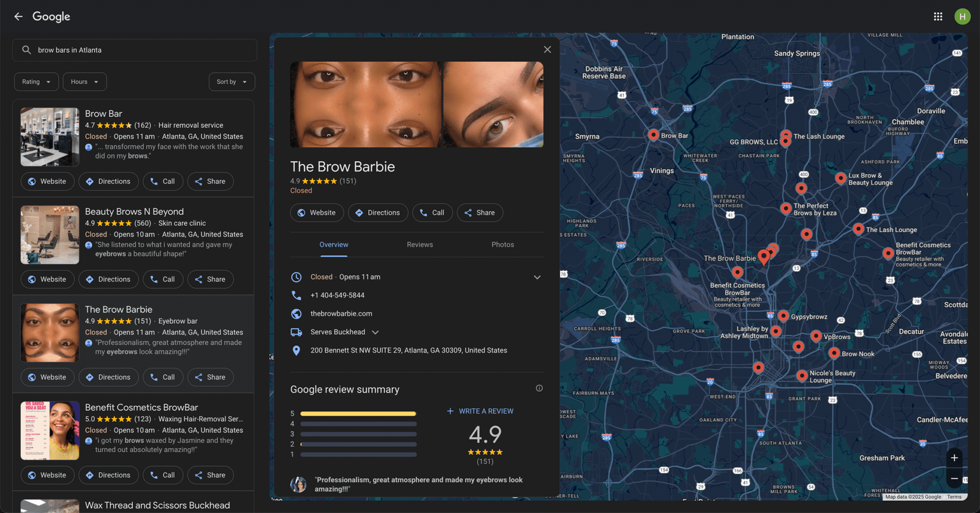The height and width of the screenshot is (513, 980).
Task: Click Nicole's Beauty Lounge map pin
Action: click(x=802, y=375)
